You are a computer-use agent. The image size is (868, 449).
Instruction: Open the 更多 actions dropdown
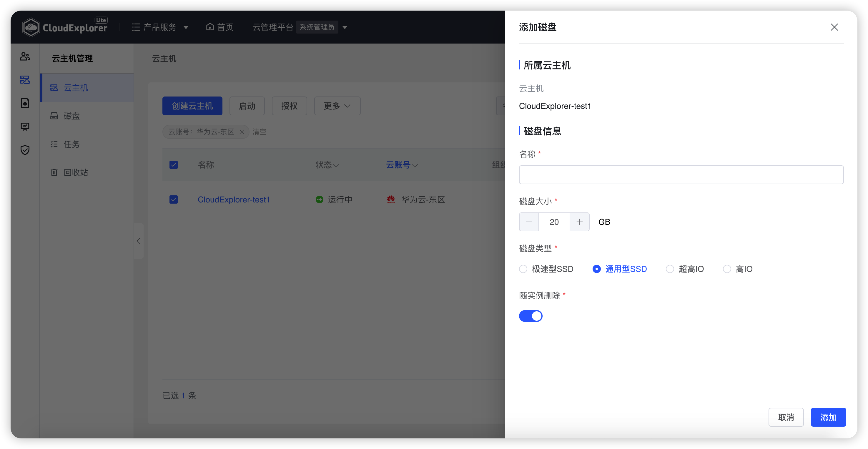point(337,106)
